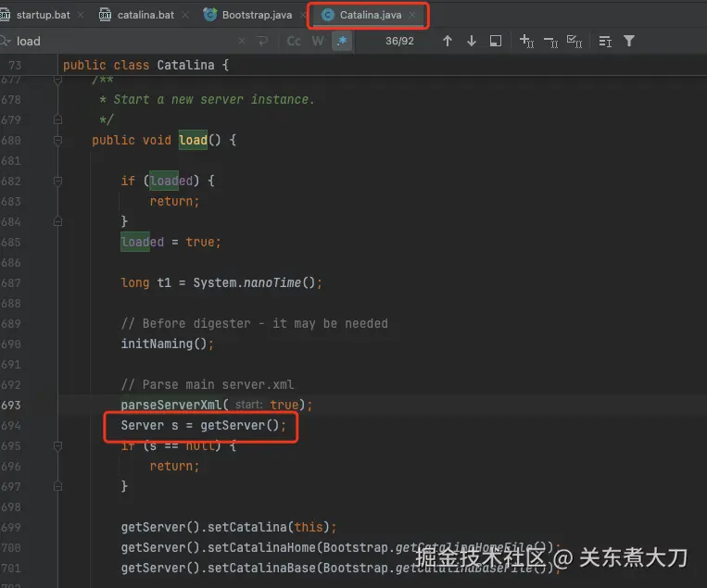Image resolution: width=707 pixels, height=588 pixels.
Task: Click Javadoc end fold marker on line 679
Action: coord(57,119)
